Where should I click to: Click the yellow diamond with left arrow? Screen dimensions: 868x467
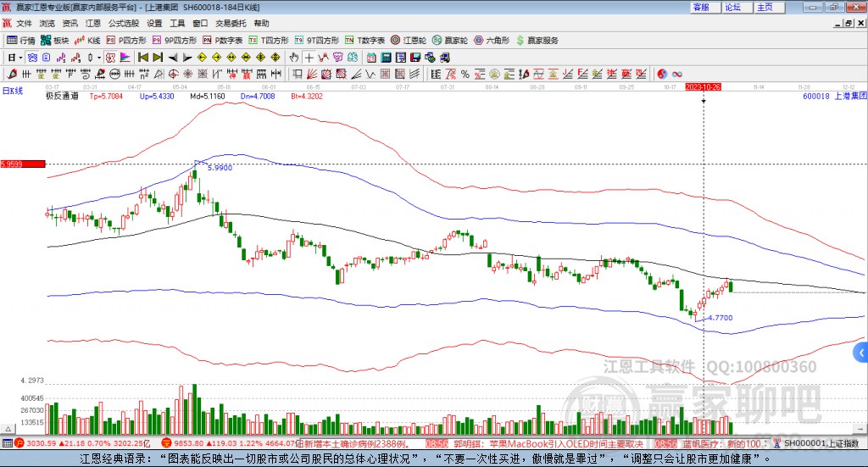(202, 58)
